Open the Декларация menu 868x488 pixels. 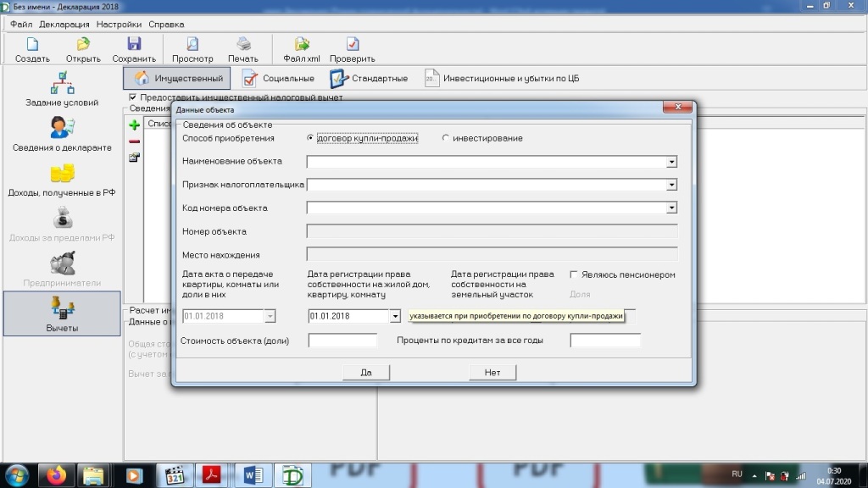pyautogui.click(x=64, y=25)
